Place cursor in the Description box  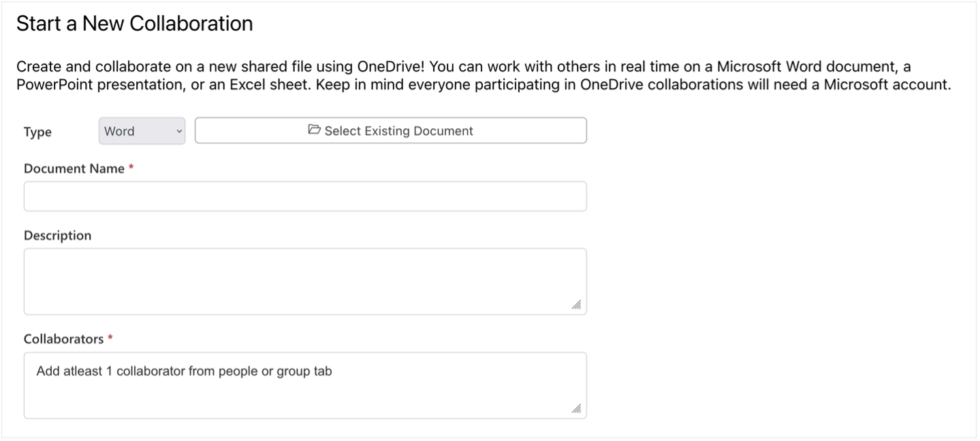click(x=304, y=279)
